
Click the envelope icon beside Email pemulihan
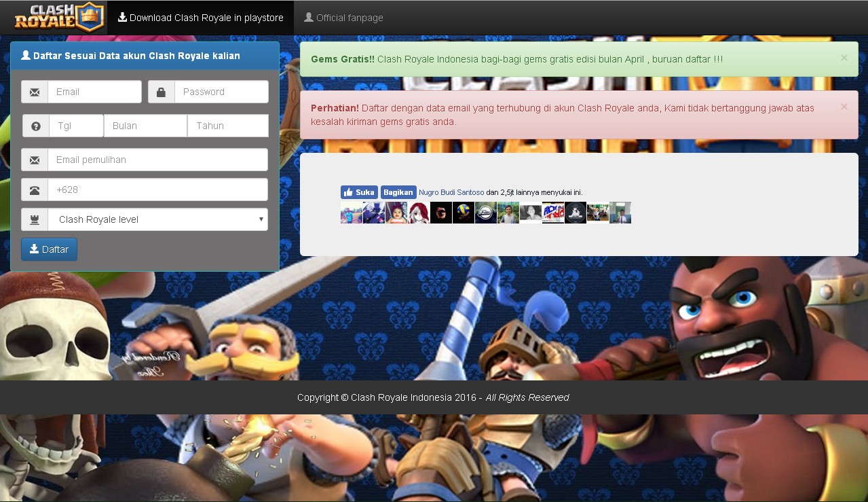pos(35,160)
